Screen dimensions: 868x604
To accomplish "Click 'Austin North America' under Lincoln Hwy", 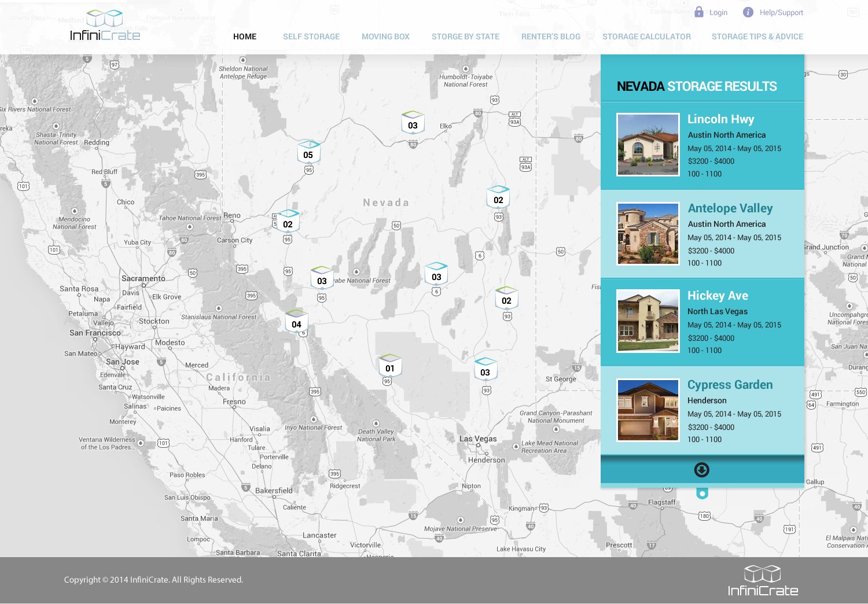I will pyautogui.click(x=727, y=135).
